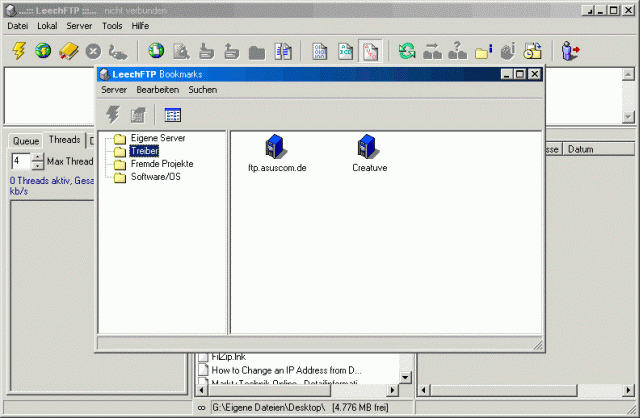Viewport: 640px width, 418px height.
Task: Select the Software/OS folder
Action: tap(156, 177)
